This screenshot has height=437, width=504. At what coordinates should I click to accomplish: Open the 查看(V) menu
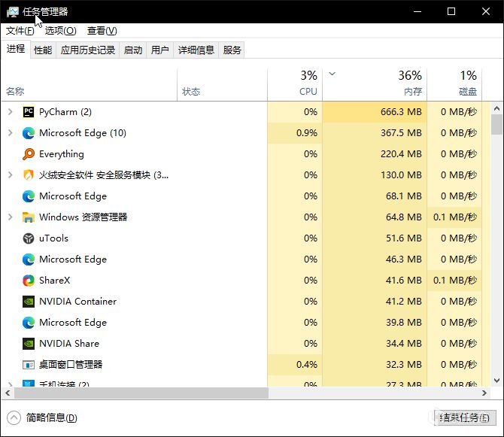102,31
